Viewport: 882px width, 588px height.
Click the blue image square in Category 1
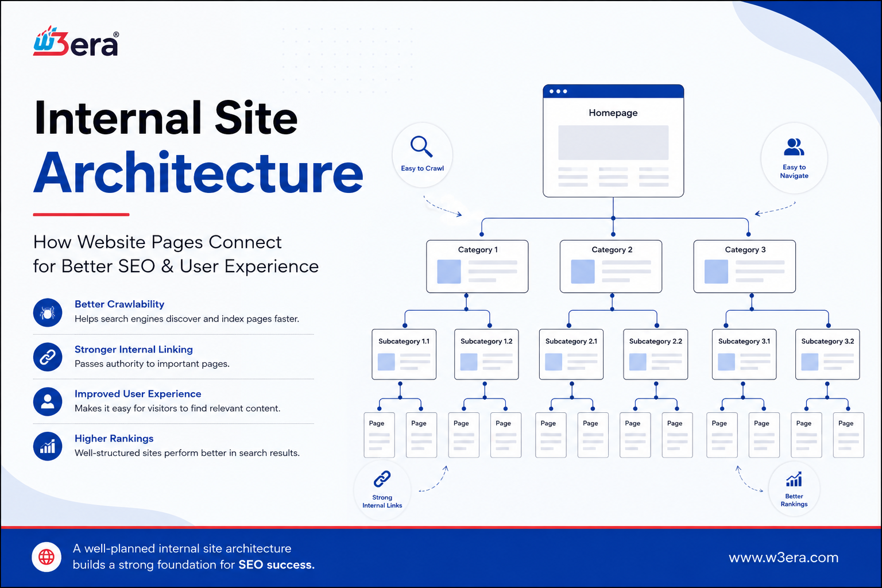449,272
